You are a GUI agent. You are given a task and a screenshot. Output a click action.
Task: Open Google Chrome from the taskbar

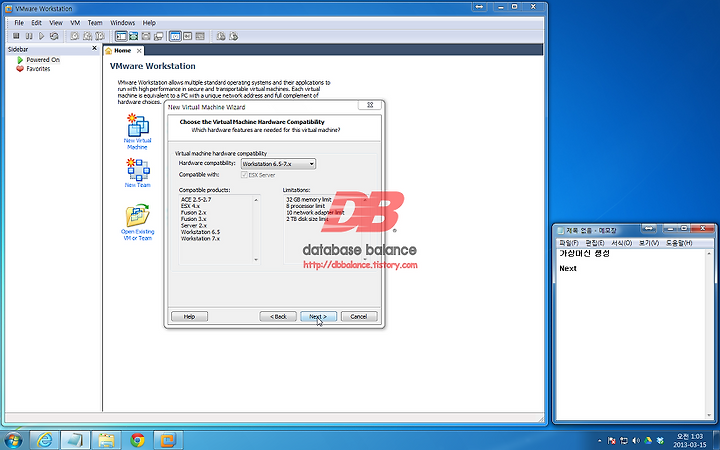pos(137,440)
